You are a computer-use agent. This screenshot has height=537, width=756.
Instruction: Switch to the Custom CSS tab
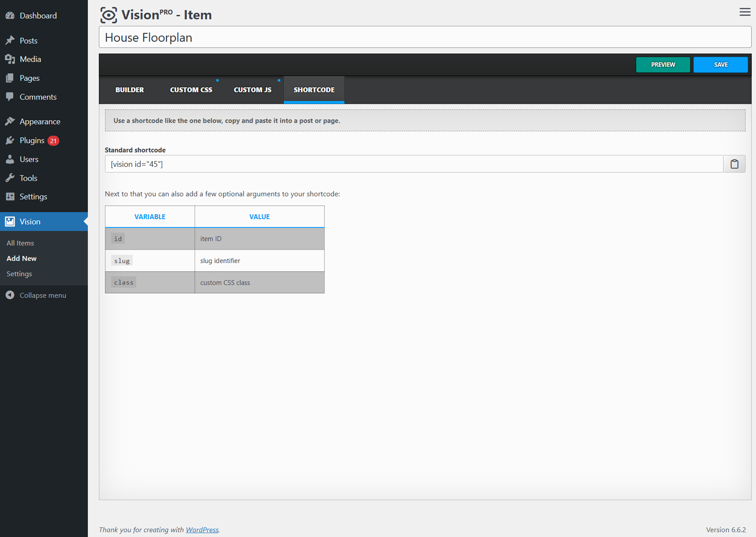(x=191, y=90)
